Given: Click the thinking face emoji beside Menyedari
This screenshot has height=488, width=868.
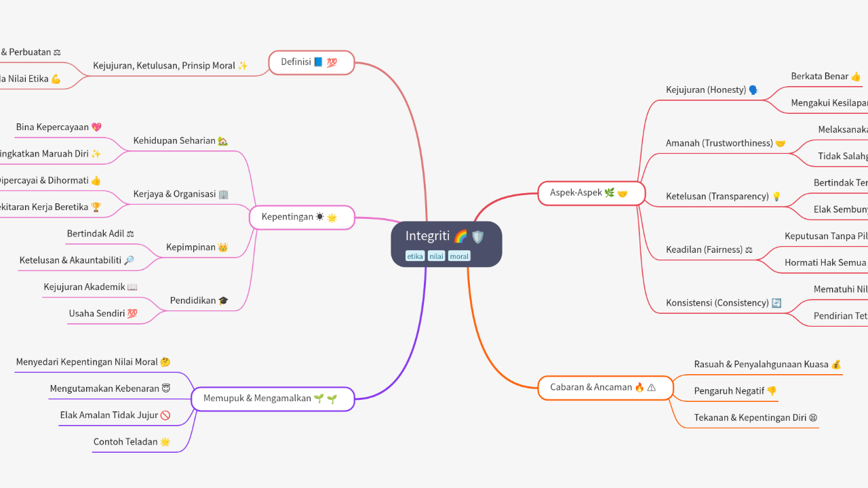Looking at the screenshot, I should point(165,363).
